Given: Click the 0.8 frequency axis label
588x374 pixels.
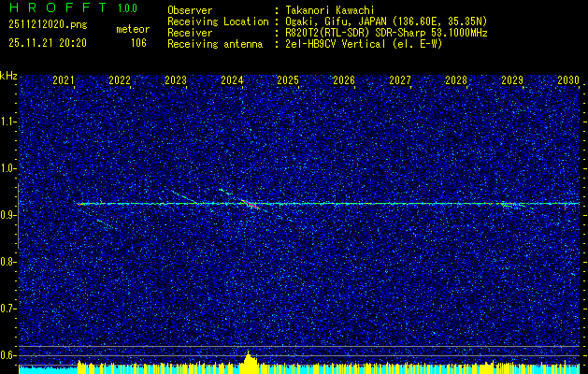Looking at the screenshot, I should pyautogui.click(x=7, y=262).
